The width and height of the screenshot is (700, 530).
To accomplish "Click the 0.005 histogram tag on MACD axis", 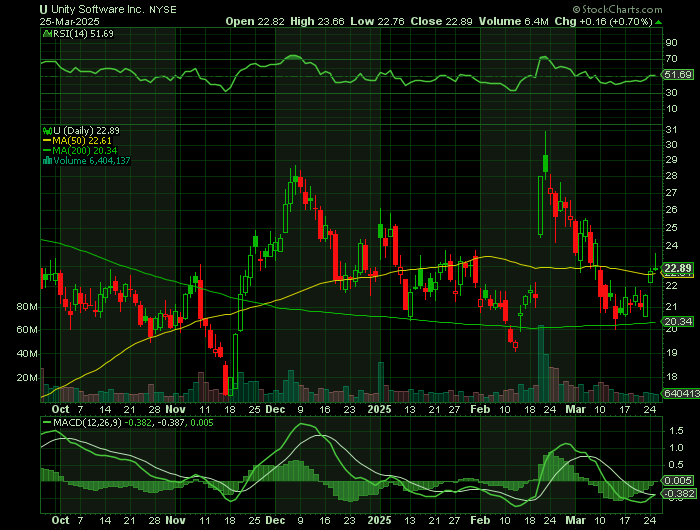I will (x=678, y=481).
